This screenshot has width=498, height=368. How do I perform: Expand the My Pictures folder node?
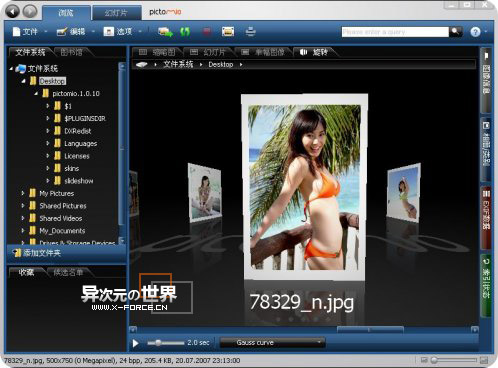(x=23, y=193)
